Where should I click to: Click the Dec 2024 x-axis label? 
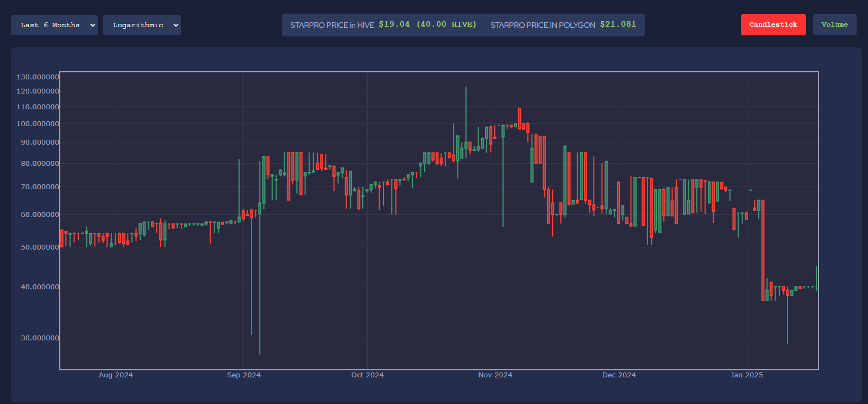pyautogui.click(x=619, y=375)
